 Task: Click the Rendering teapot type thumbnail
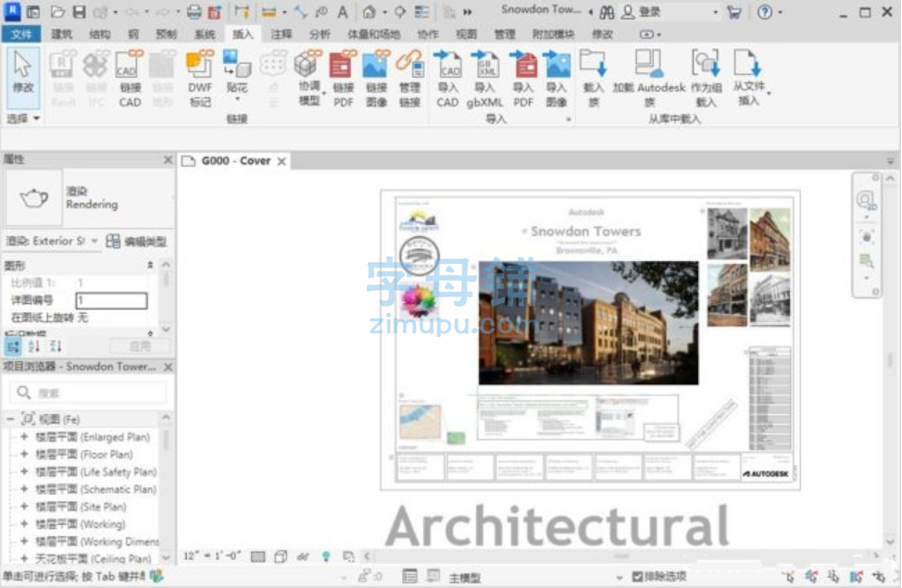click(x=33, y=198)
